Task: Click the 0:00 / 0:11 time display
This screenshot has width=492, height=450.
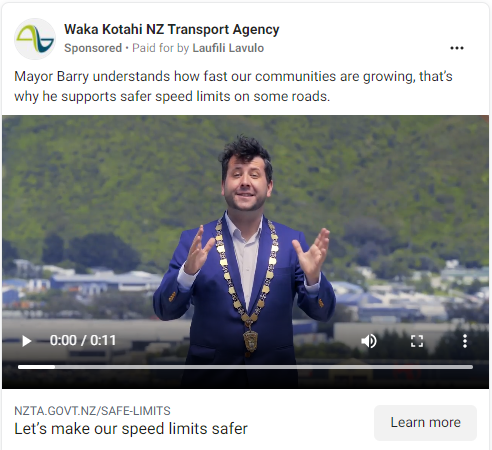Action: (x=83, y=341)
